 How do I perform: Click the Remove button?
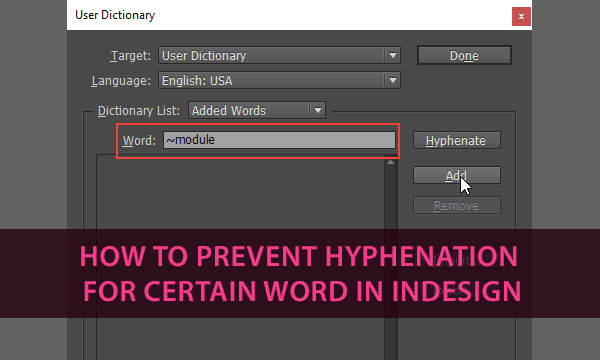[457, 205]
